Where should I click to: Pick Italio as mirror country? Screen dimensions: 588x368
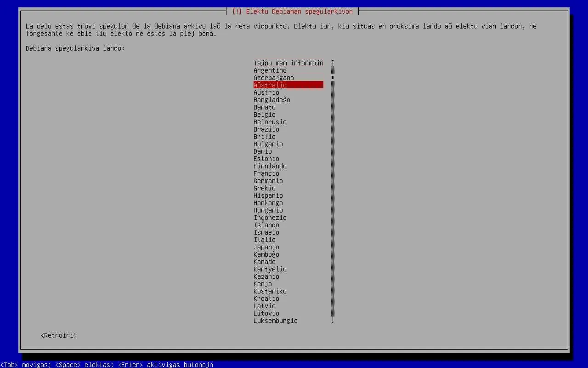point(265,240)
